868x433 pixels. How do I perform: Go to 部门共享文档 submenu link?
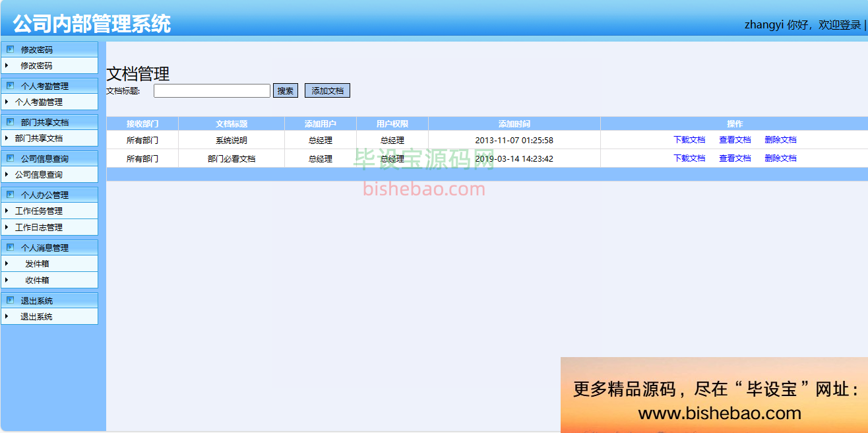tap(39, 139)
